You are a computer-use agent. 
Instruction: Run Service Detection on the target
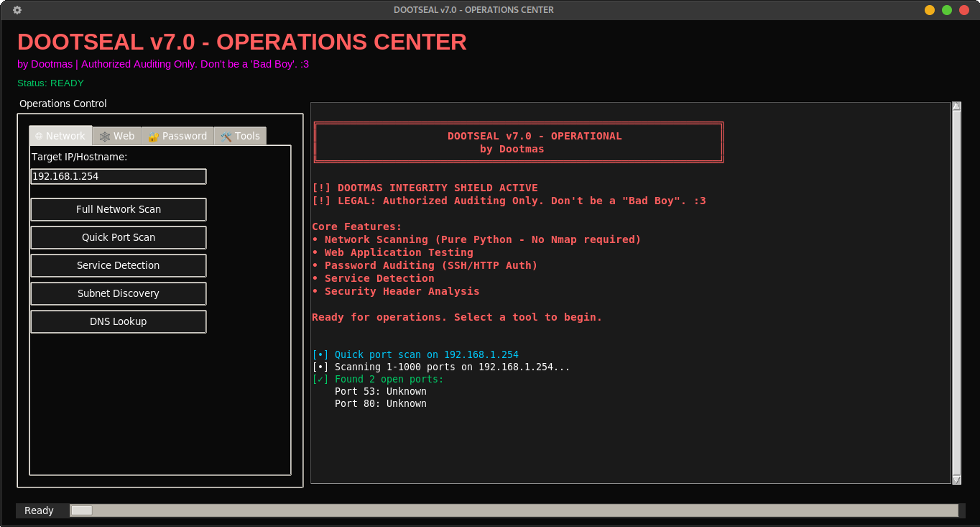118,265
